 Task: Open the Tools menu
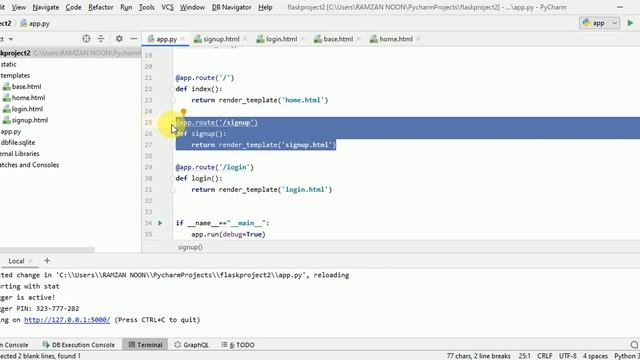(x=147, y=7)
